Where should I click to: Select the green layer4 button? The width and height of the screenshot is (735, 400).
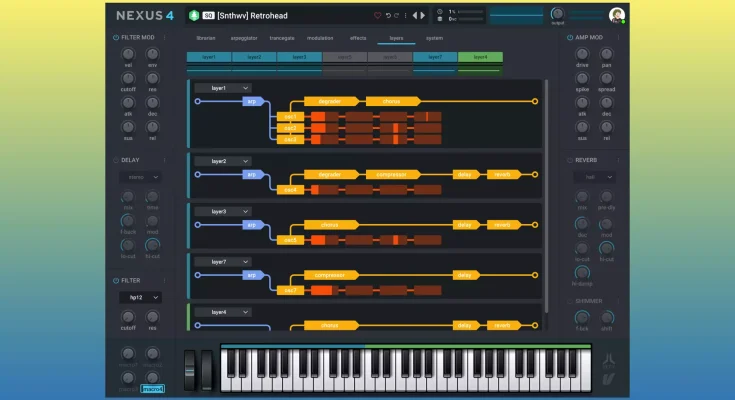click(480, 57)
